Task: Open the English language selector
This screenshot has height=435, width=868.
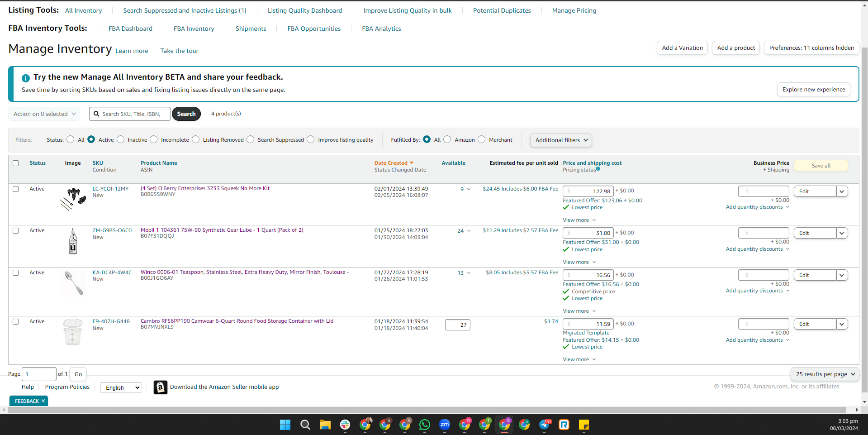Action: click(x=121, y=387)
